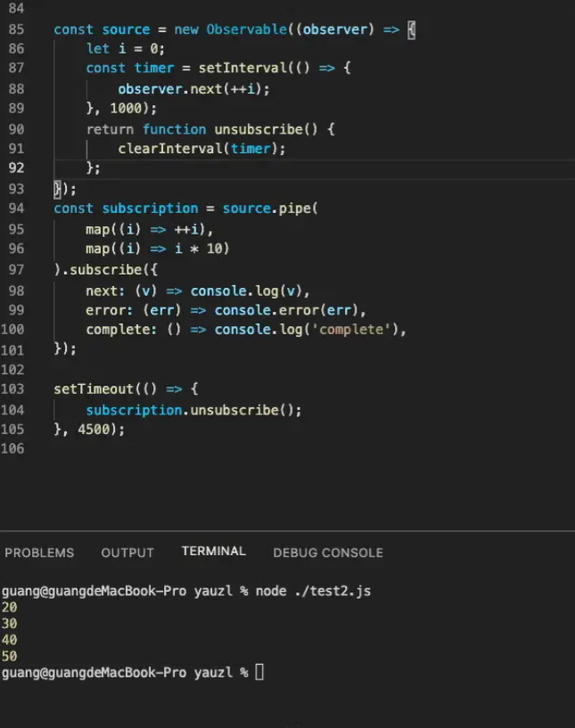Click 'function unsubscribe()' on line 90
This screenshot has height=728, width=575.
point(230,129)
